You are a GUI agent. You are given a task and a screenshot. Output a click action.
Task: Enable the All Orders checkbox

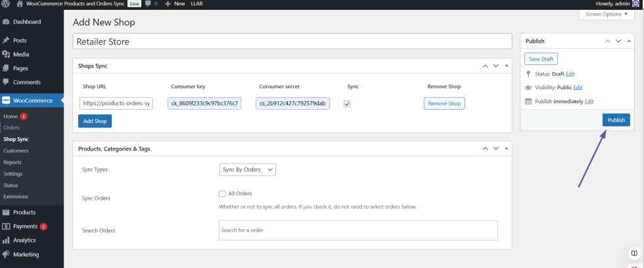click(x=222, y=194)
